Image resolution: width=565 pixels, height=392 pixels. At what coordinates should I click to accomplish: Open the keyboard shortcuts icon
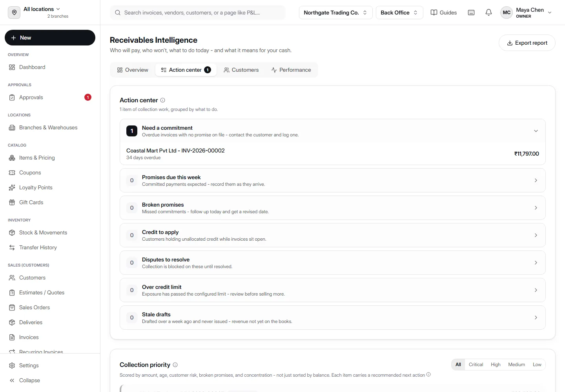(471, 13)
